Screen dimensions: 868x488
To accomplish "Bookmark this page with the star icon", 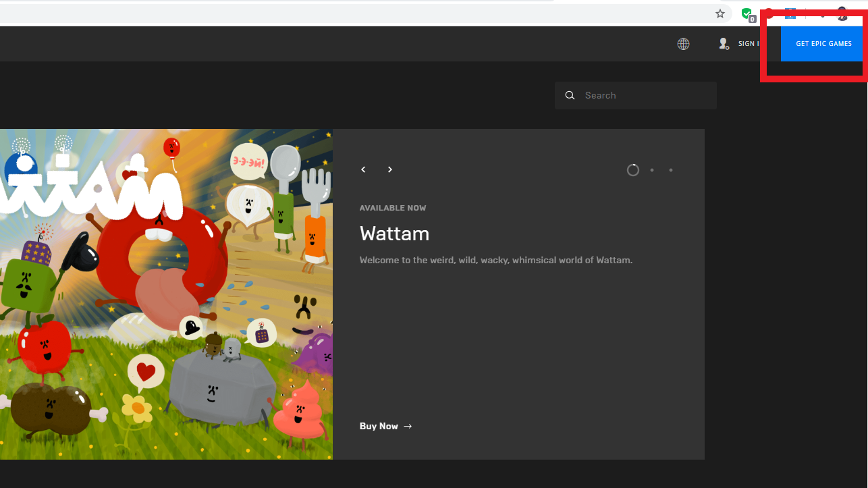I will [720, 13].
